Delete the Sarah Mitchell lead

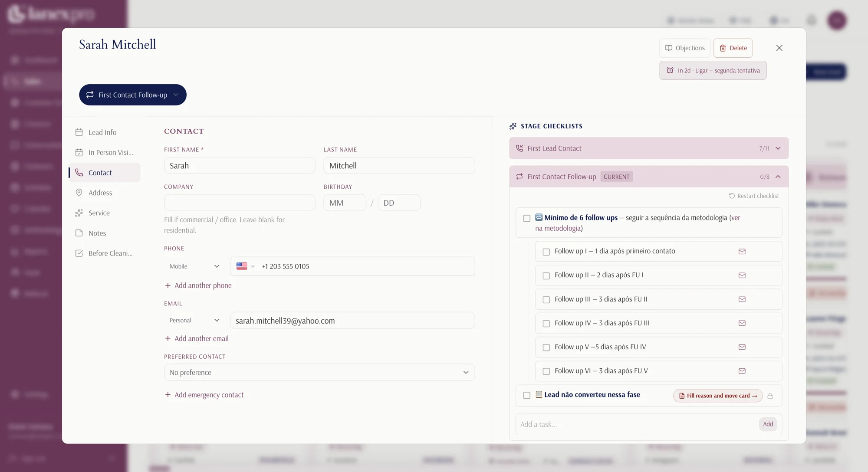point(733,48)
